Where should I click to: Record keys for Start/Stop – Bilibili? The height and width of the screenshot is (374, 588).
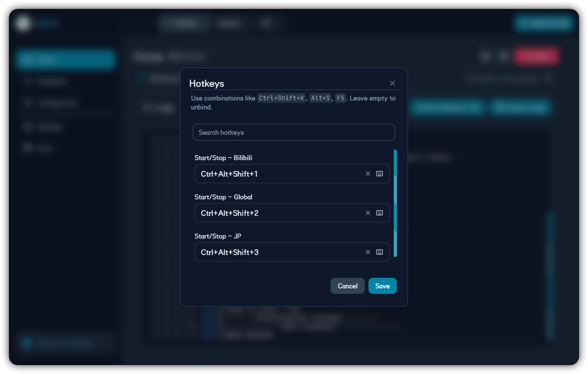coord(380,174)
